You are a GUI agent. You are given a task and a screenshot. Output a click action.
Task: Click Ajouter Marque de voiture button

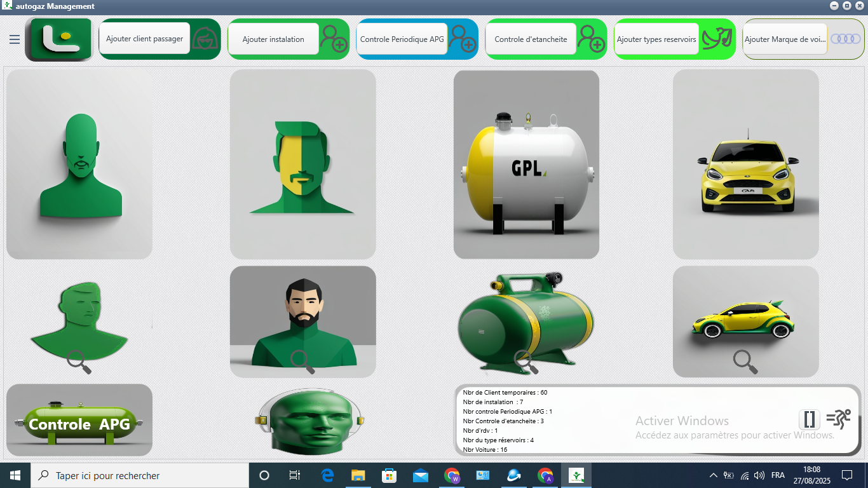pos(785,39)
